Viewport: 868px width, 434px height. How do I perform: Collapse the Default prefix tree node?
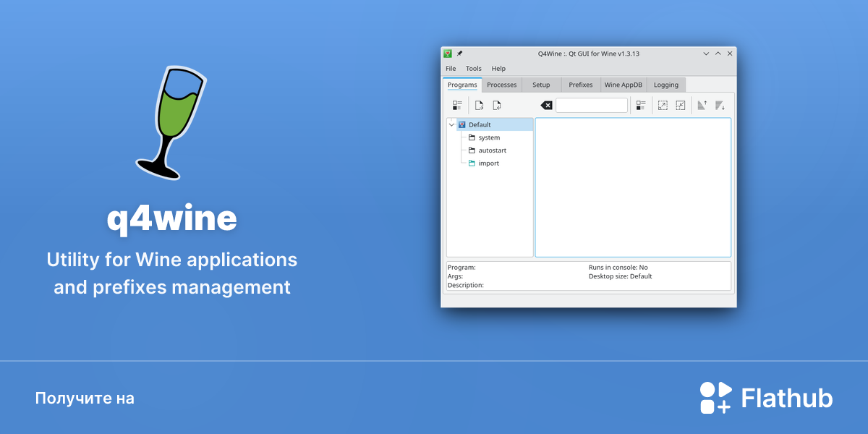pyautogui.click(x=452, y=124)
